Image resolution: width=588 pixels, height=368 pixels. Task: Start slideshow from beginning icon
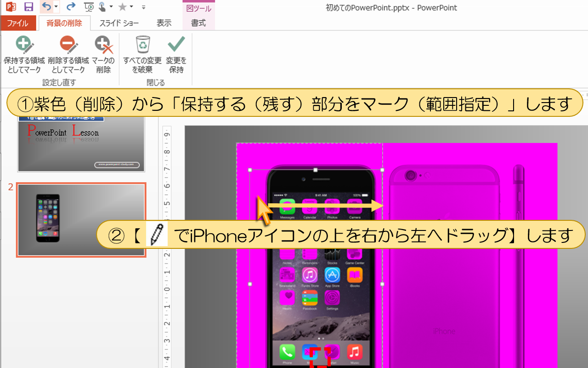click(x=89, y=7)
